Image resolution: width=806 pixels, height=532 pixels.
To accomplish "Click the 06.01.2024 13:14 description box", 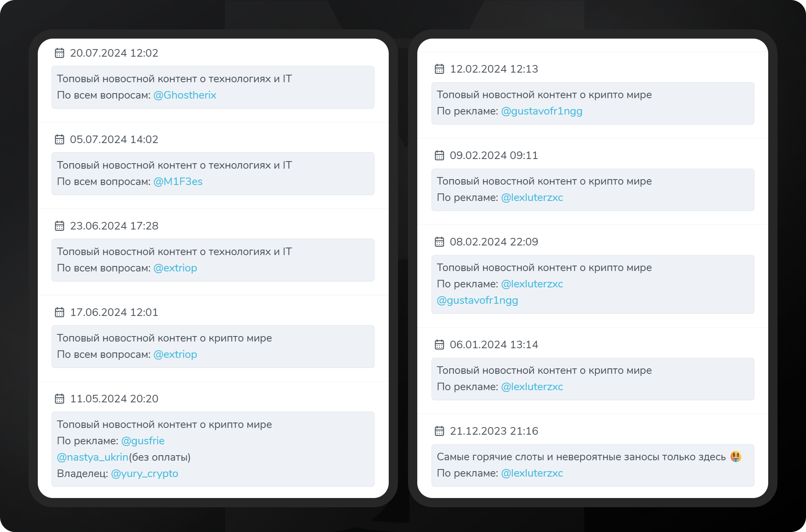I will (593, 379).
